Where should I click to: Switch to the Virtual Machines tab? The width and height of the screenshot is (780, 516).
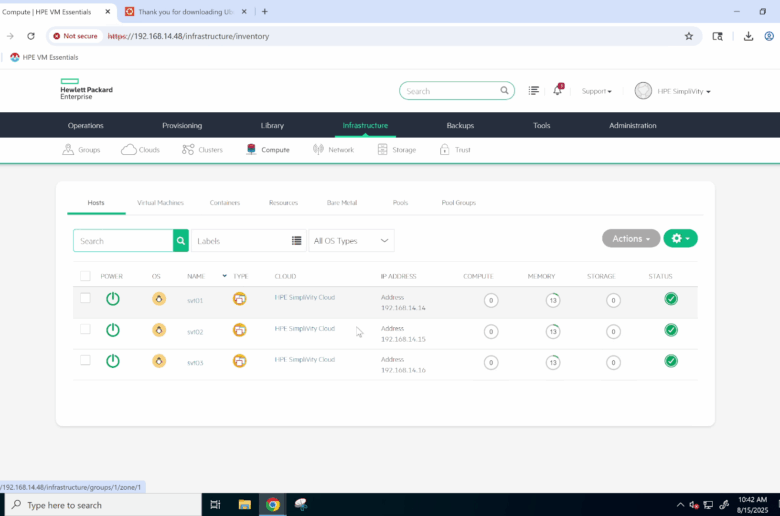(x=160, y=203)
